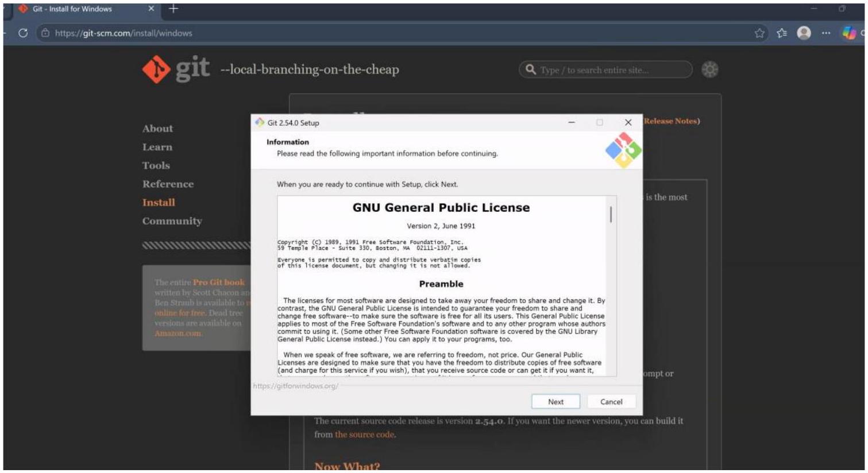Open a new browser tab
The width and height of the screenshot is (868, 473).
click(x=173, y=9)
